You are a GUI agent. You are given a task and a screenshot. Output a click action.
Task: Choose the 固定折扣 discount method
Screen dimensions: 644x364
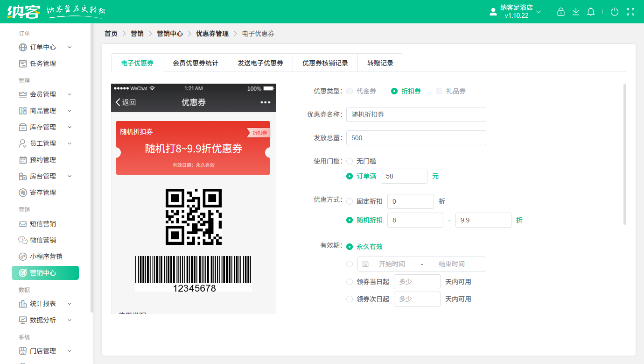point(350,201)
